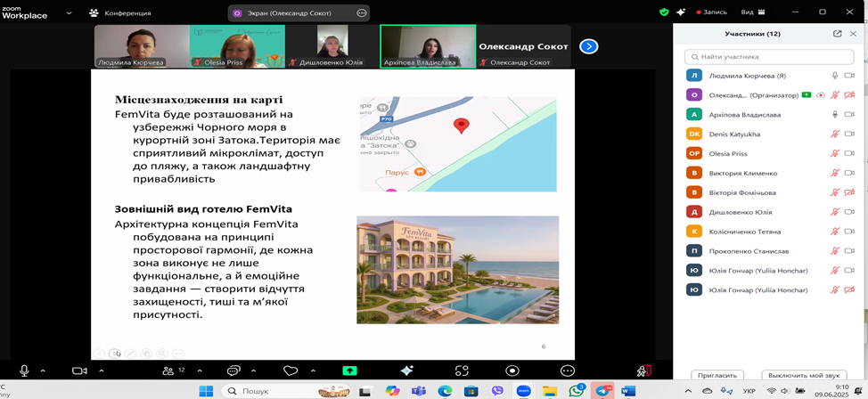
Task: Toggle the Participants panel button
Action: pos(168,370)
